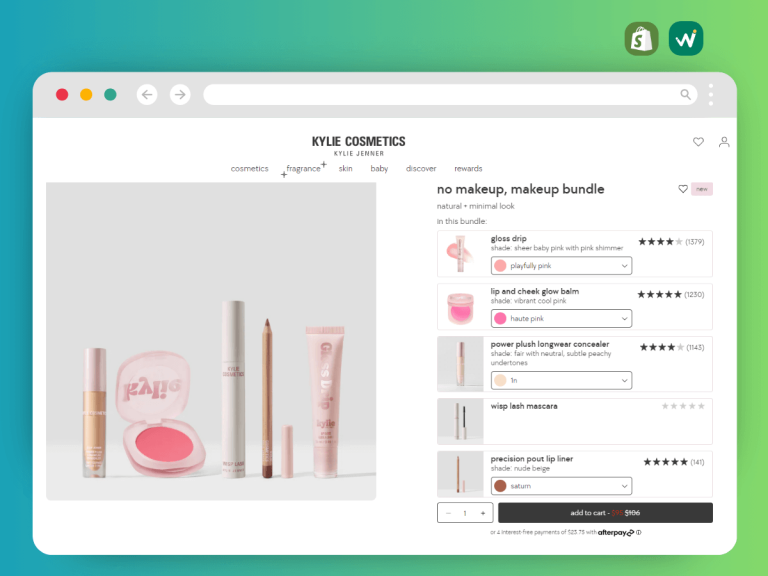Image resolution: width=768 pixels, height=576 pixels.
Task: Go forward with the browser forward arrow
Action: coord(180,95)
